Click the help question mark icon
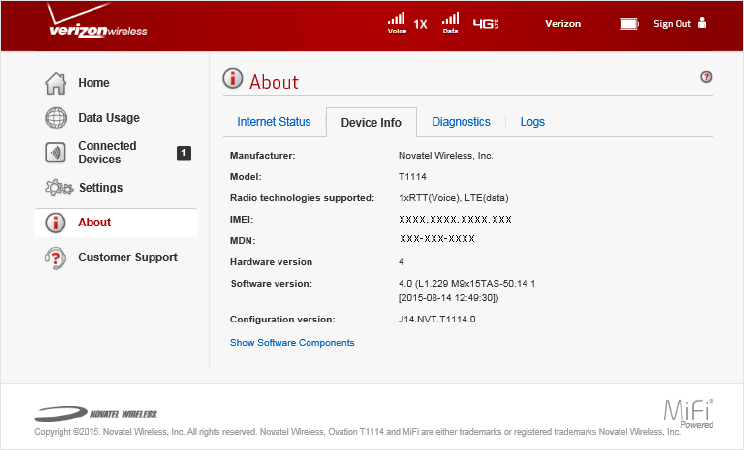 pos(706,77)
